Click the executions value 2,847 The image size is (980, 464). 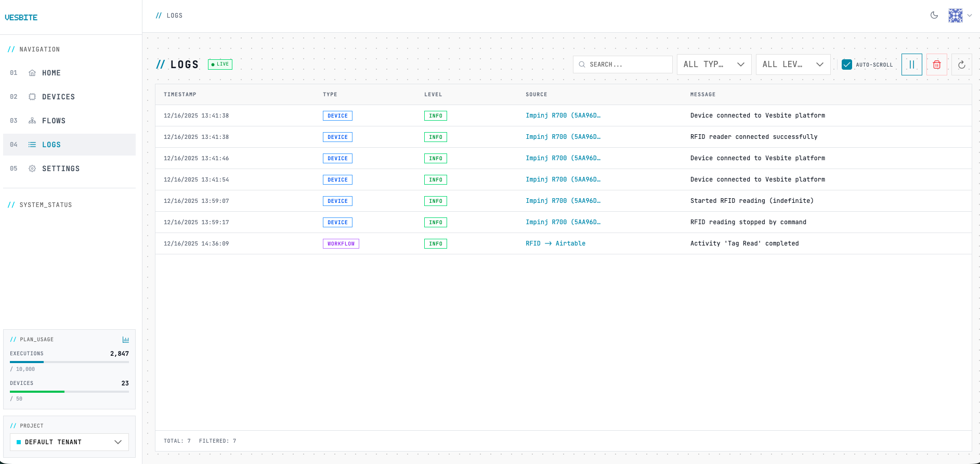[120, 354]
